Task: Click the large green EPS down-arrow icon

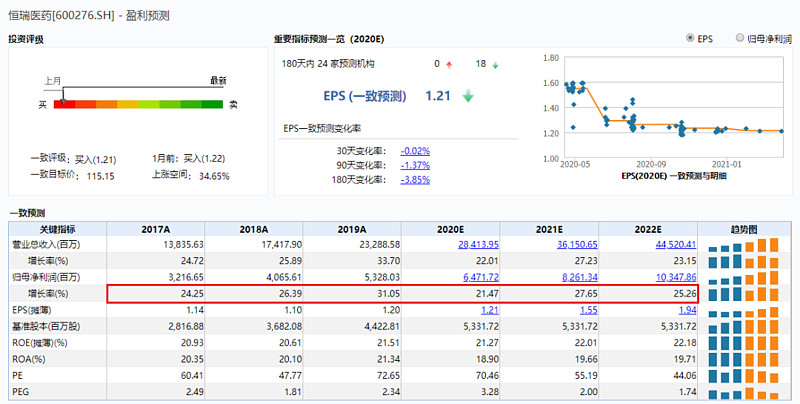Action: (x=468, y=96)
